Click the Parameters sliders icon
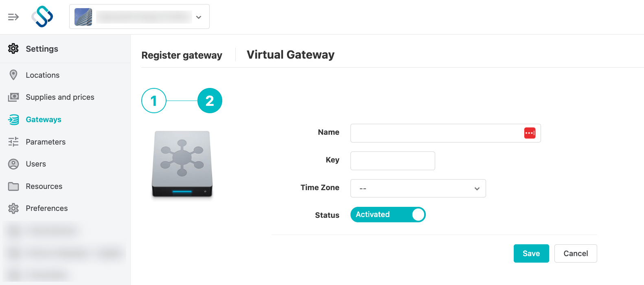Screen dimensions: 644x285 pyautogui.click(x=13, y=142)
